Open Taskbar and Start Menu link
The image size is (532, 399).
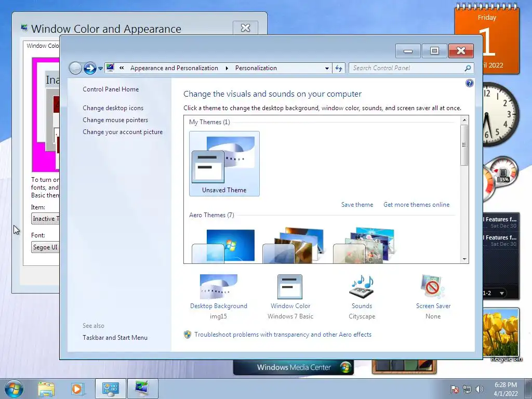[115, 338]
